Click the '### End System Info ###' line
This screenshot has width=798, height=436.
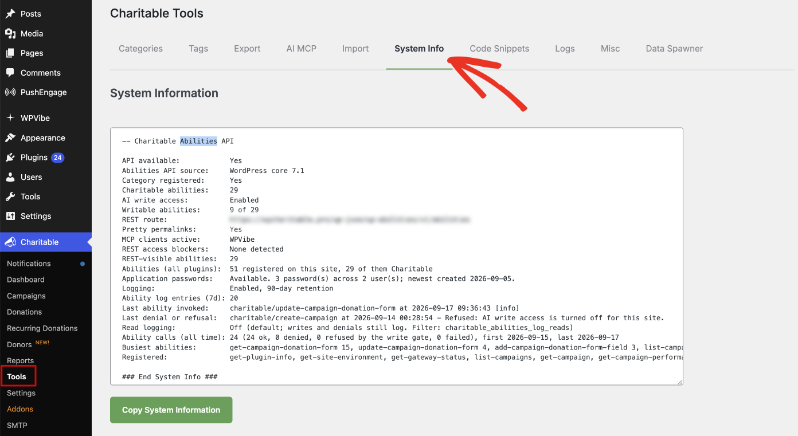point(169,377)
